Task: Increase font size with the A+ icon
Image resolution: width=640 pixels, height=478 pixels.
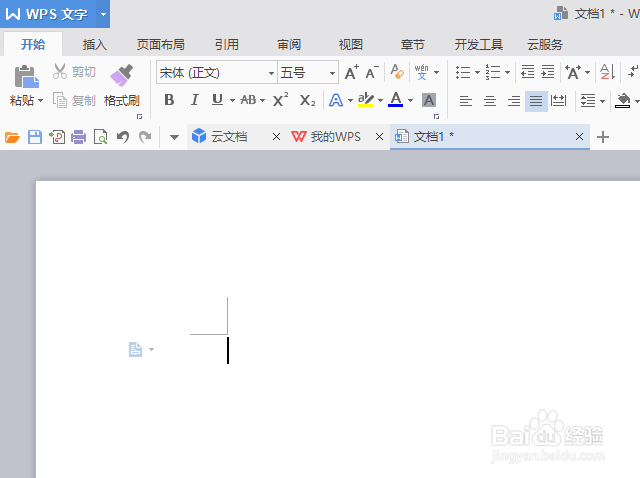Action: click(x=352, y=72)
